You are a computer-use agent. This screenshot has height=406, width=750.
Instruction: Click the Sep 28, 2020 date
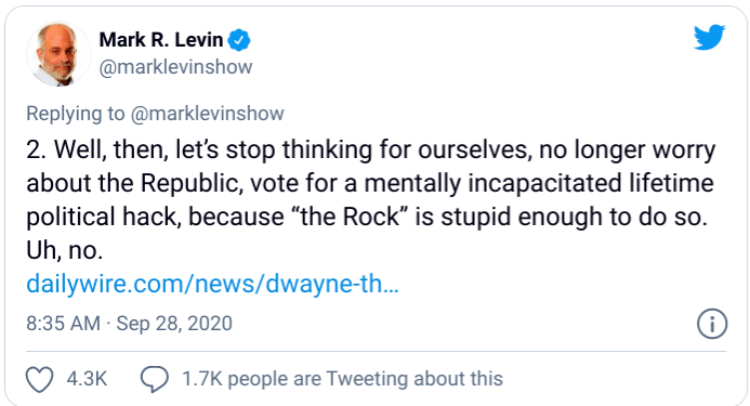pos(176,324)
